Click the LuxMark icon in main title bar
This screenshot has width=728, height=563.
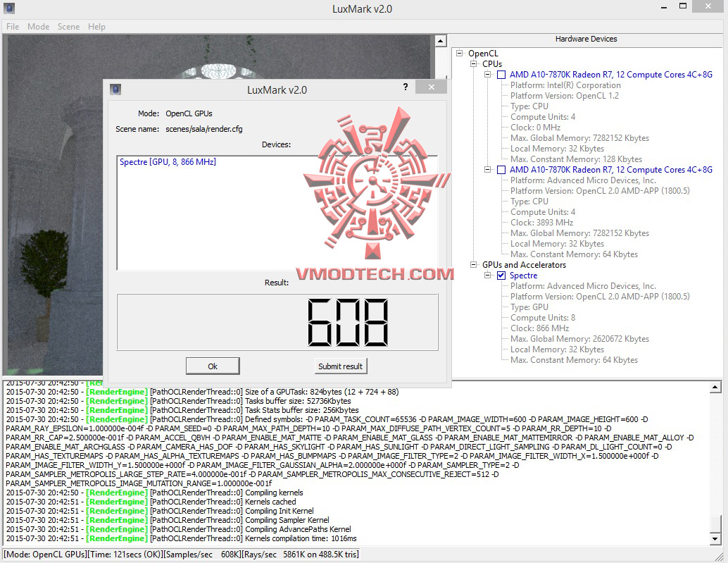coord(9,8)
